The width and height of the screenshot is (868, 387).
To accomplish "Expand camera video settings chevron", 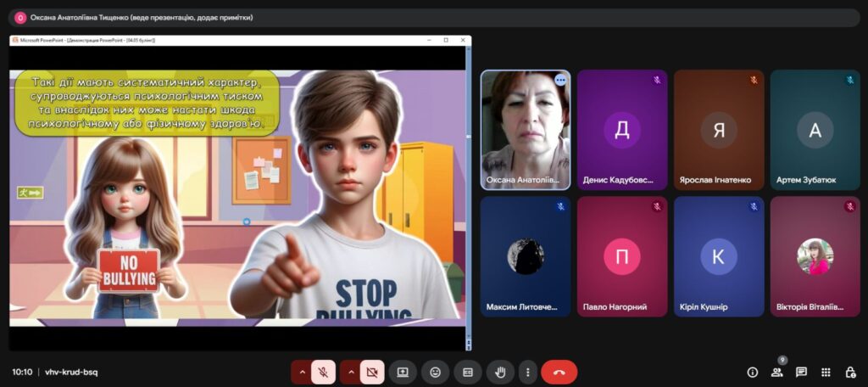I will click(x=350, y=372).
